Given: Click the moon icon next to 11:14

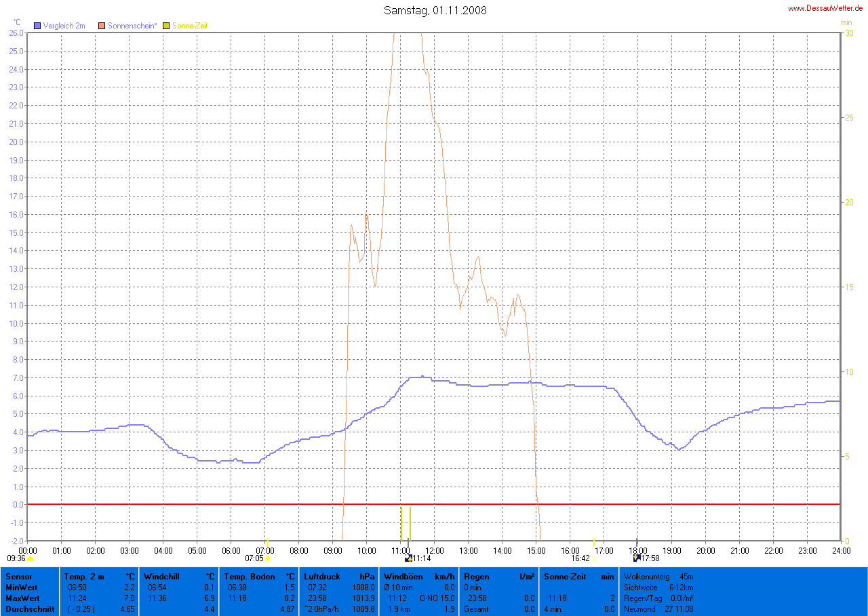Looking at the screenshot, I should pos(408,558).
